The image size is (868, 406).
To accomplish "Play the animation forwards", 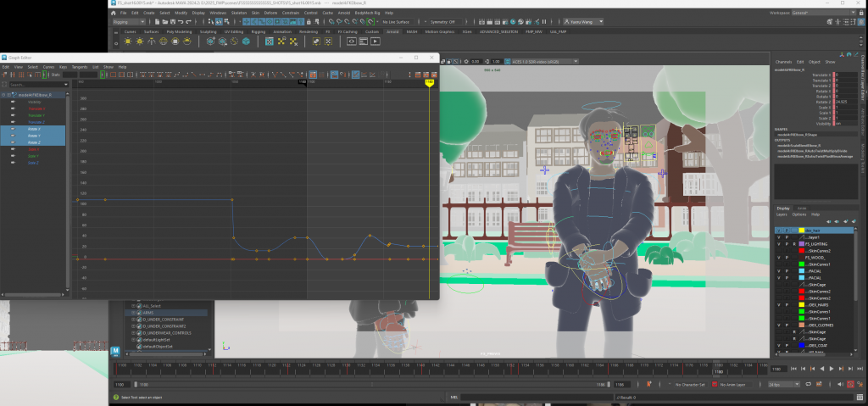I will (832, 369).
